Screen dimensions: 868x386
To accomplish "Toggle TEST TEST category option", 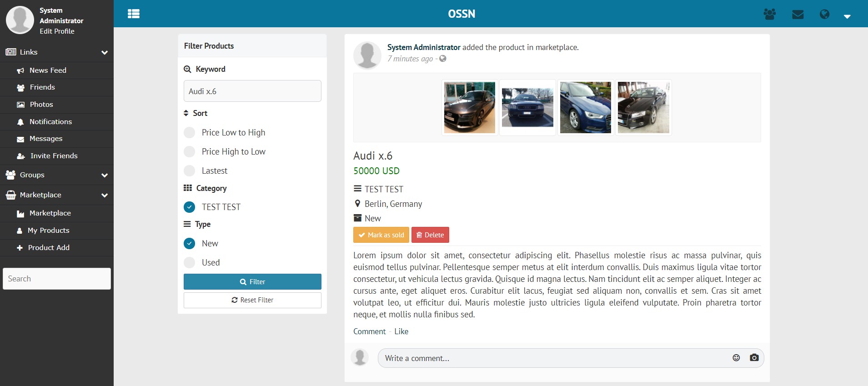I will (x=189, y=207).
